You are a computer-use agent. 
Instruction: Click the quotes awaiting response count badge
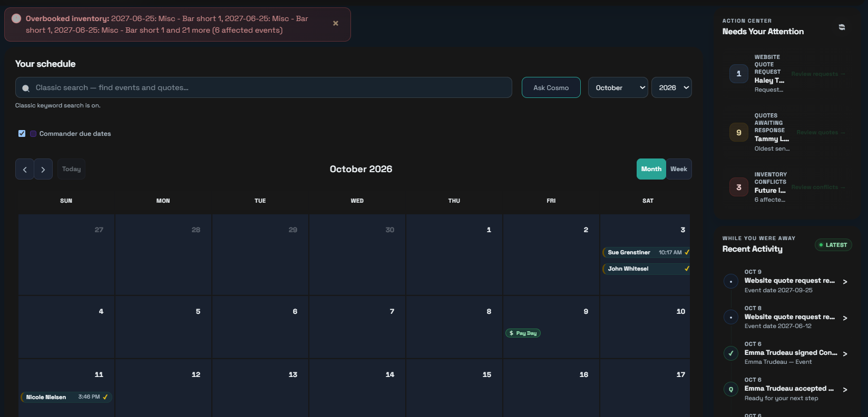point(739,133)
